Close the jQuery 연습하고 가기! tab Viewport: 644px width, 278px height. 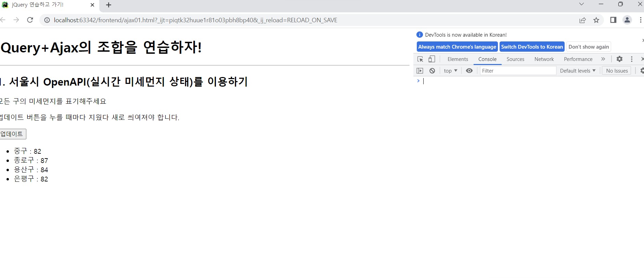(92, 5)
